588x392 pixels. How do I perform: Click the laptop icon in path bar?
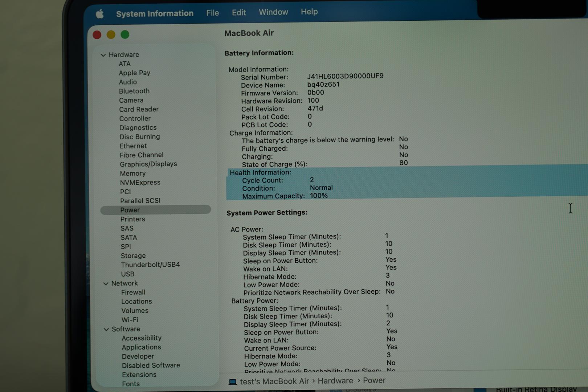point(233,382)
